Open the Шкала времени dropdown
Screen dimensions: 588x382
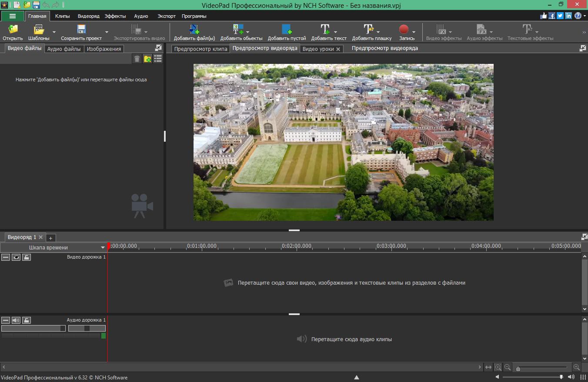click(x=54, y=247)
